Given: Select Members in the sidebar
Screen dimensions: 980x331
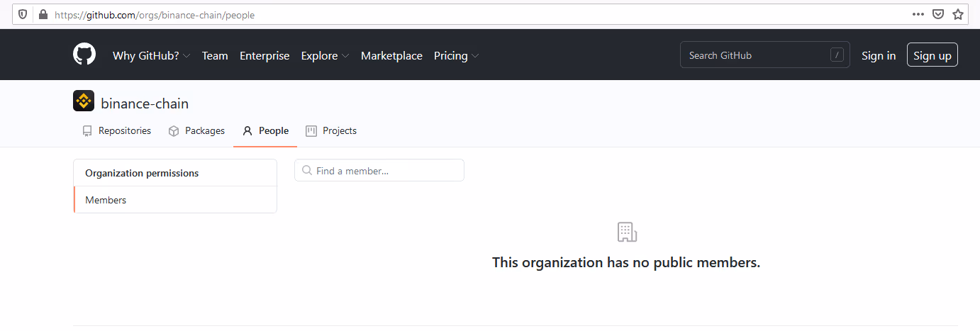Looking at the screenshot, I should click(106, 200).
